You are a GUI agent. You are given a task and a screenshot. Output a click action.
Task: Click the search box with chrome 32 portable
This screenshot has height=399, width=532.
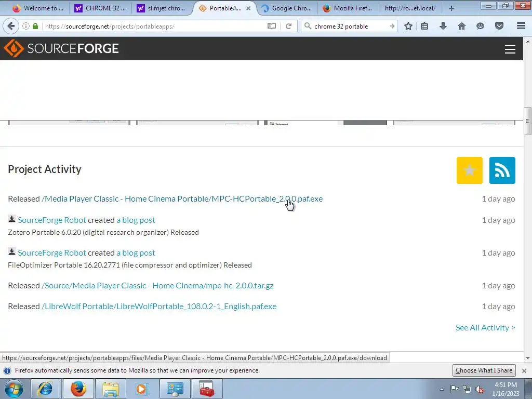click(350, 26)
